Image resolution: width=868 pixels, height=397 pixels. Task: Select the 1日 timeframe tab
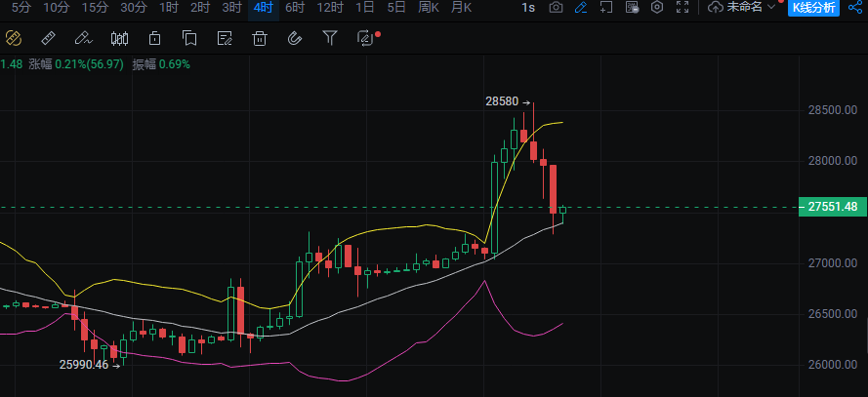(364, 8)
